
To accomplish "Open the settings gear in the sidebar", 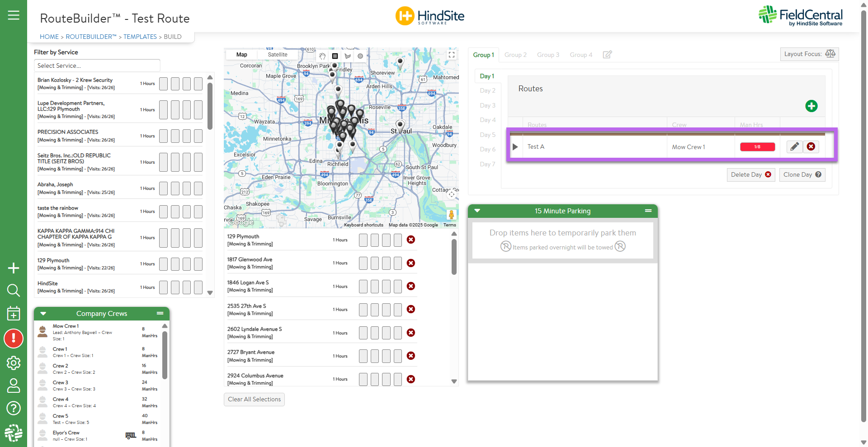I will point(14,363).
